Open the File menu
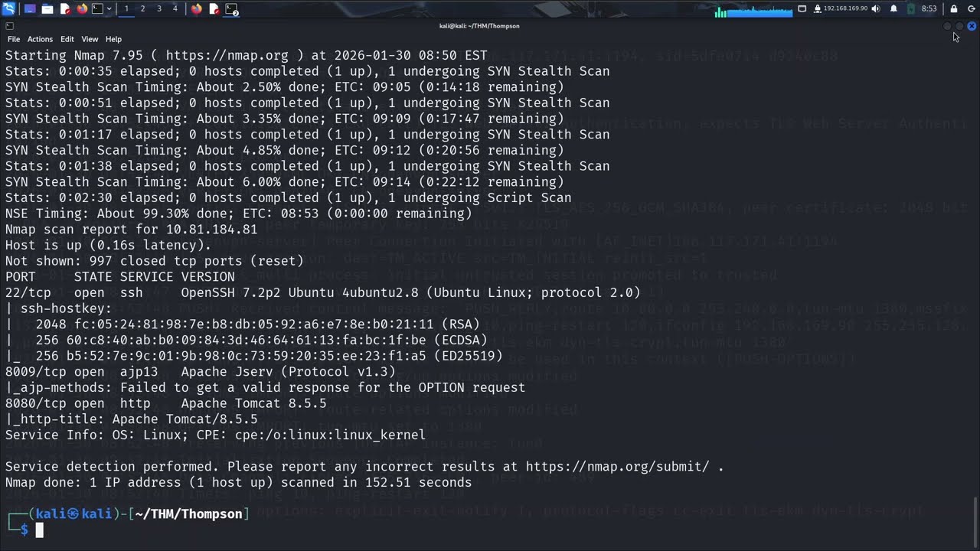 14,39
